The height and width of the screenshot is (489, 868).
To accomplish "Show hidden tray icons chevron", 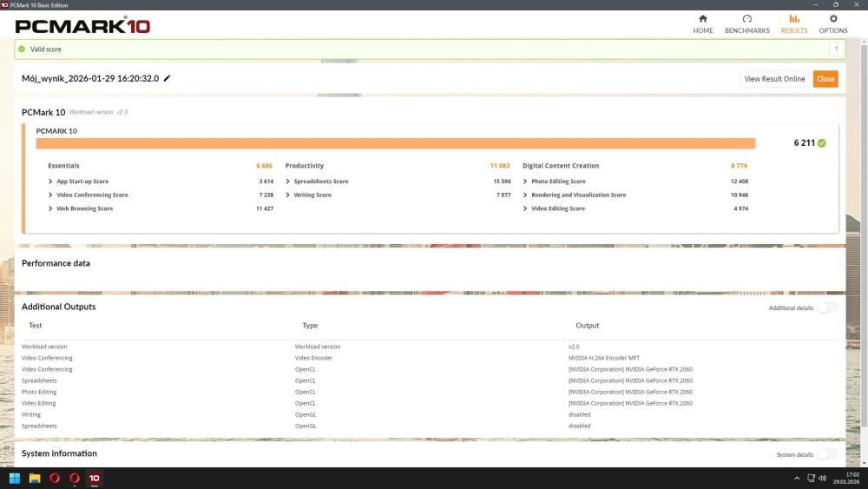I will pyautogui.click(x=797, y=479).
